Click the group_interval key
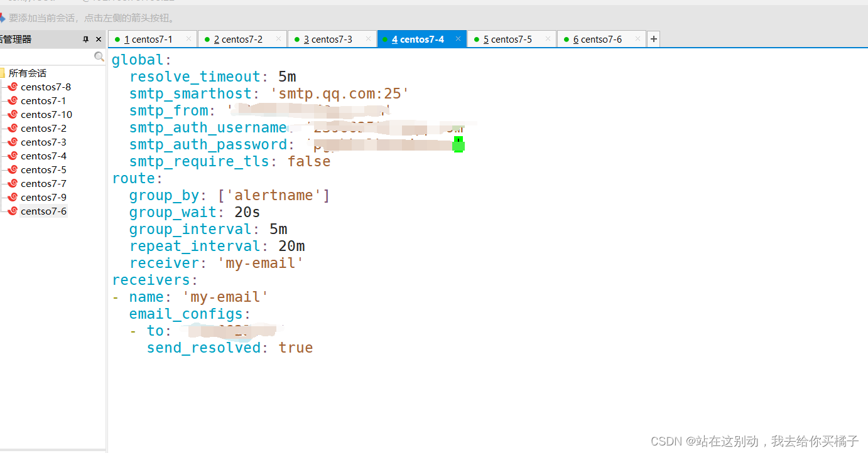Viewport: 868px width, 453px height. (190, 230)
